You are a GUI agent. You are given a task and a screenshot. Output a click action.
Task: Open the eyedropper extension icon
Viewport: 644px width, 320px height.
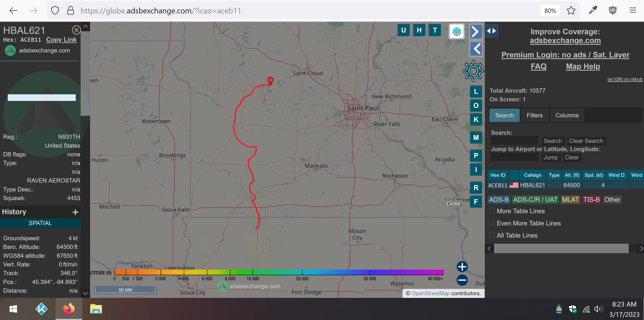pos(593,11)
